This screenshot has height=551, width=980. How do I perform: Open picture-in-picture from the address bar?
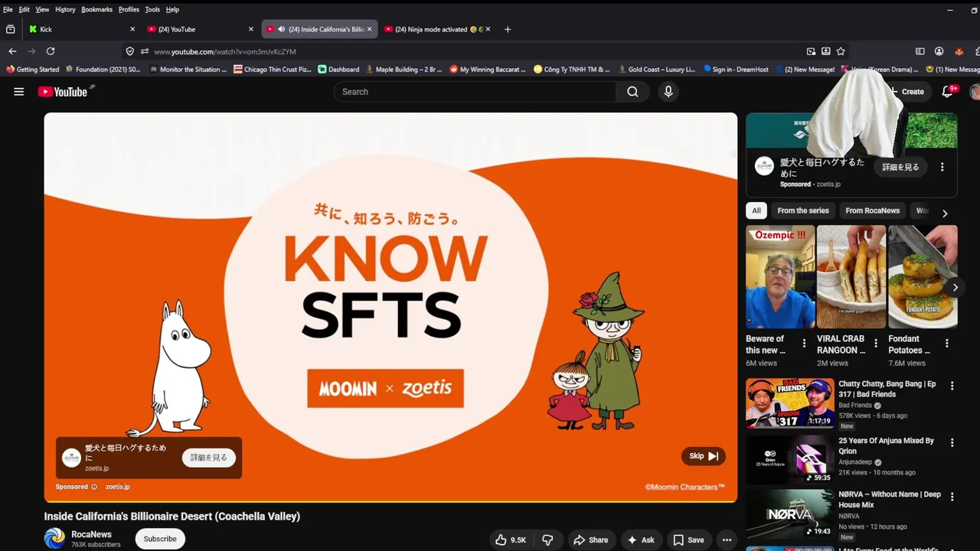(x=811, y=51)
